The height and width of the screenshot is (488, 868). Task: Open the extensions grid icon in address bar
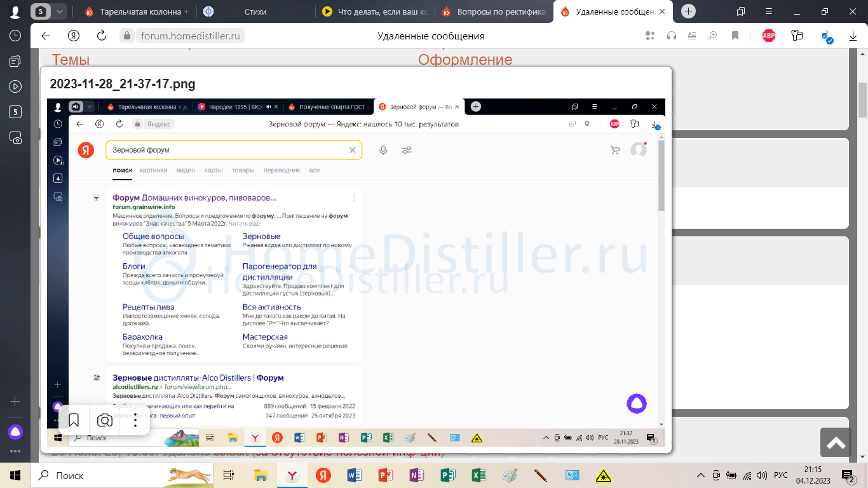point(649,36)
